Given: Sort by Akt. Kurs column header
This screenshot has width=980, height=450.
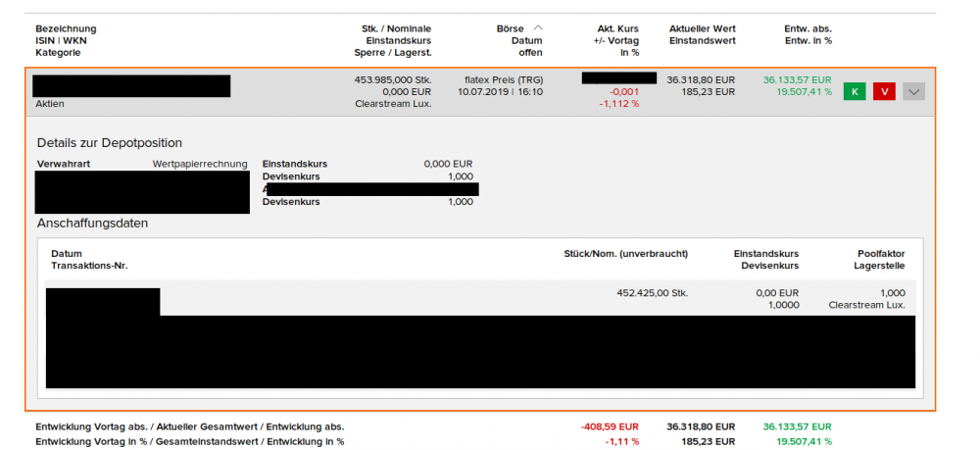Looking at the screenshot, I should click(x=618, y=28).
